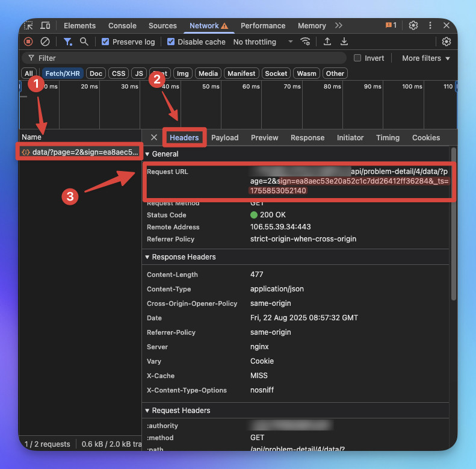Open network search magnifier
Screen dimensions: 476x469
point(84,42)
